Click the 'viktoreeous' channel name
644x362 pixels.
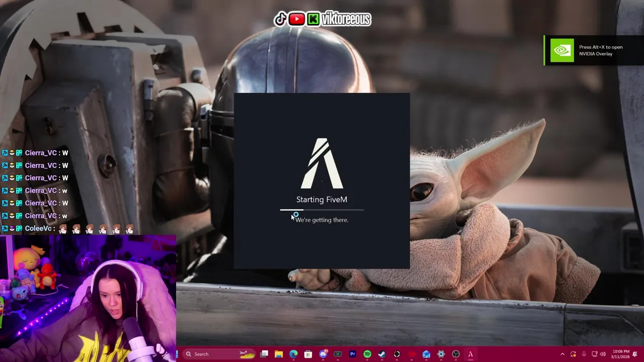pyautogui.click(x=346, y=19)
